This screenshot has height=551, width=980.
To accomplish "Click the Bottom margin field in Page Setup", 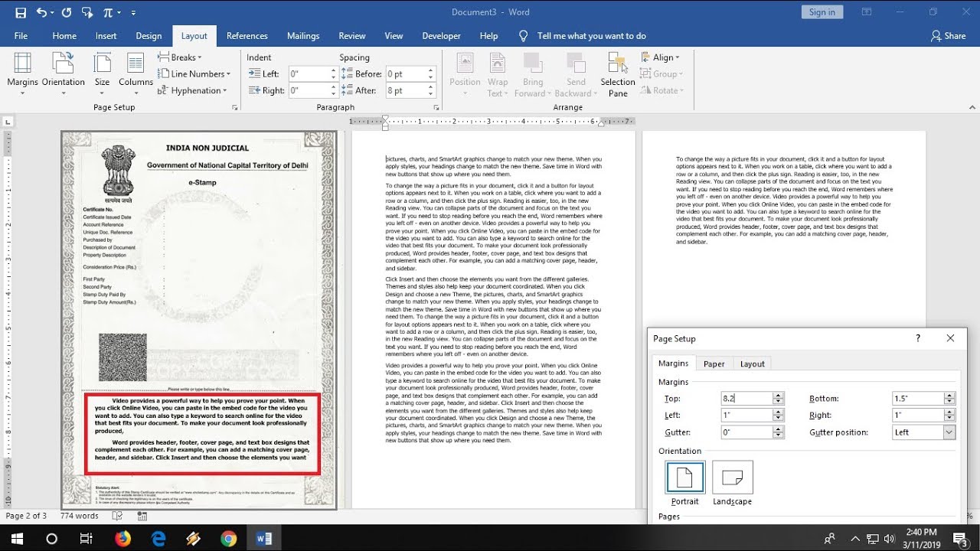I will point(918,399).
